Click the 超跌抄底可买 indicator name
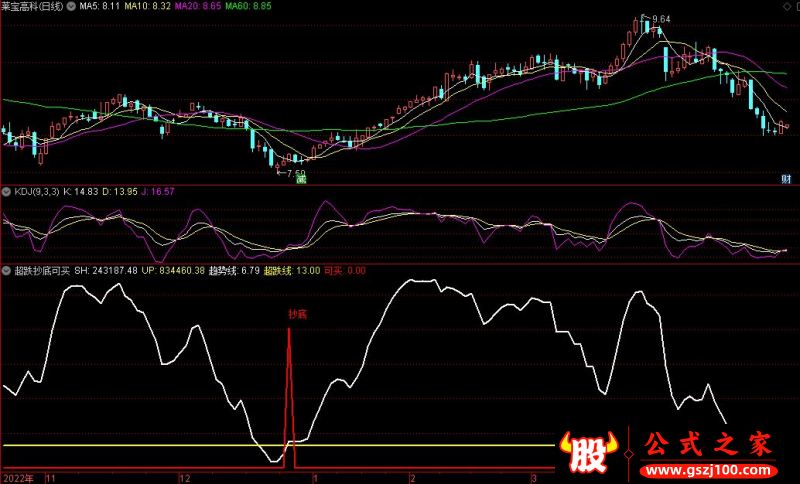The height and width of the screenshot is (484, 800). 42,271
